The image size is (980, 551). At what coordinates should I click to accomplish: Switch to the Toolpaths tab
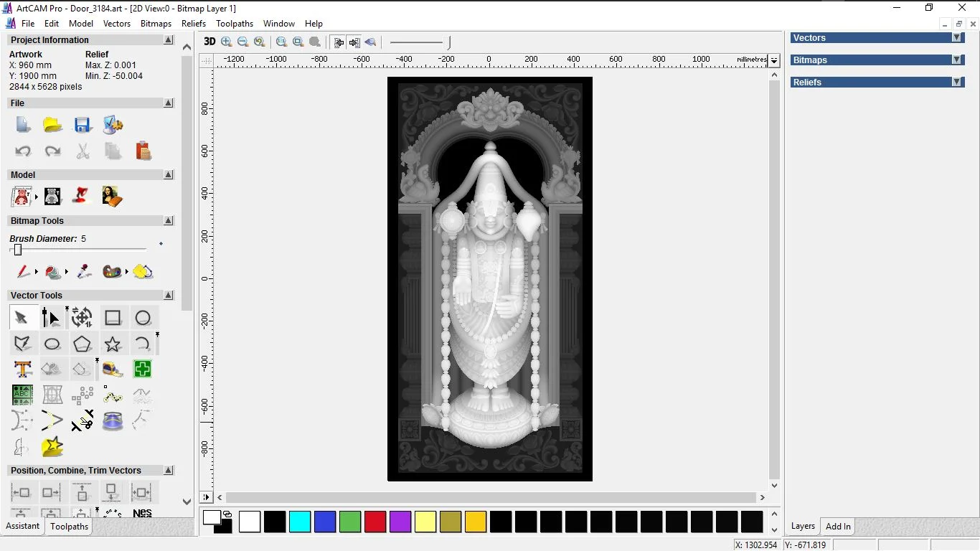[69, 527]
